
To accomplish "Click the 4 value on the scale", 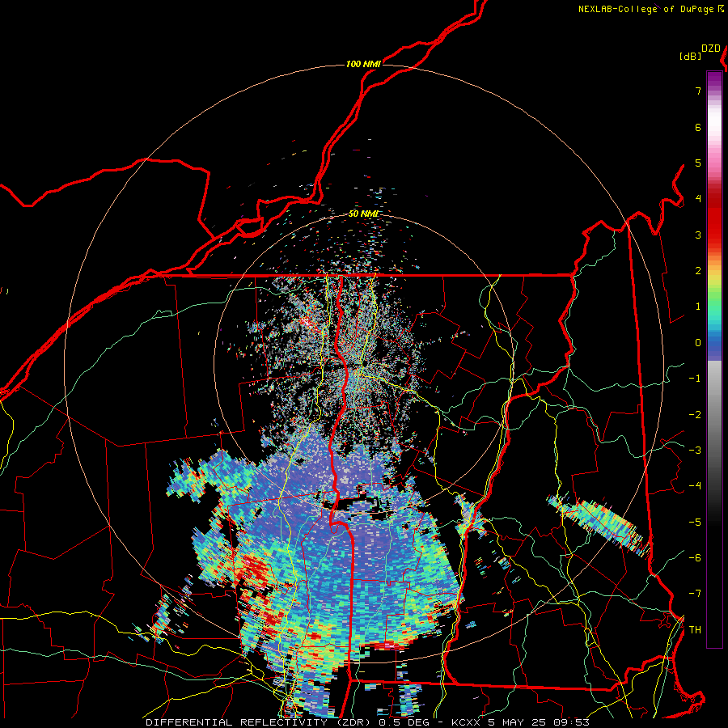I will pyautogui.click(x=698, y=199).
